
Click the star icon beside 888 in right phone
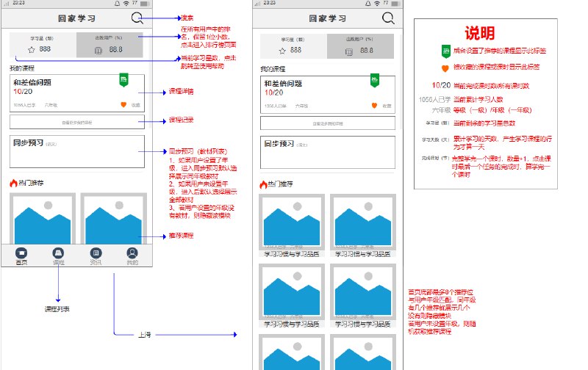pos(282,51)
